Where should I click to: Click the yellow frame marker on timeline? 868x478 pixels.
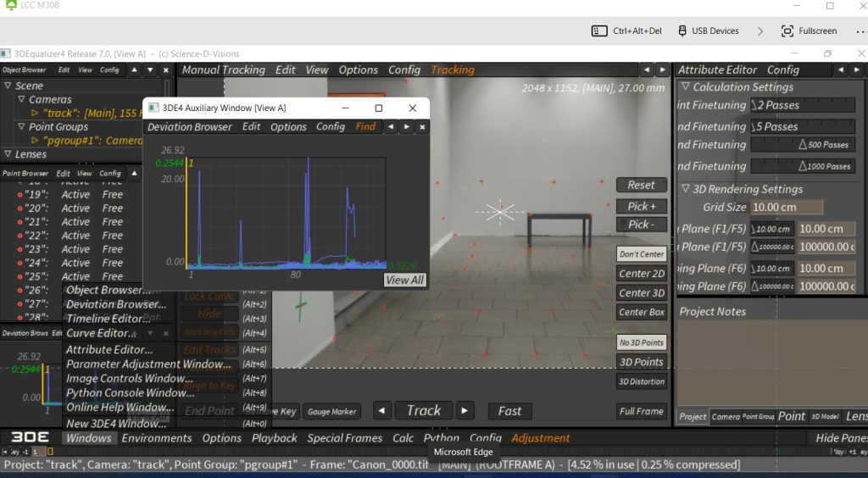[x=50, y=452]
